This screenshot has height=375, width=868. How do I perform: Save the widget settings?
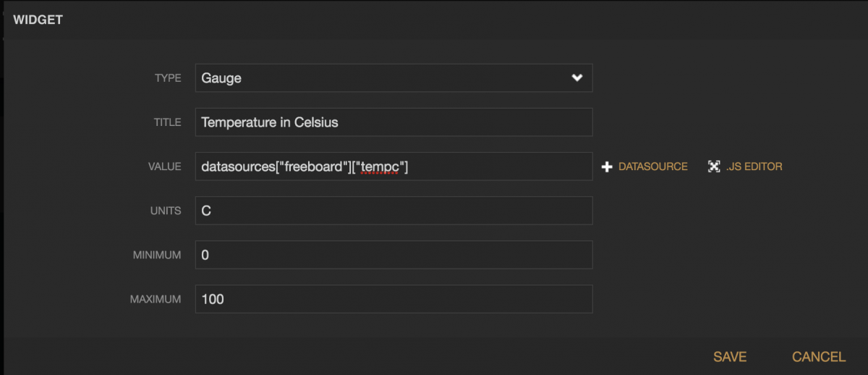pos(730,357)
